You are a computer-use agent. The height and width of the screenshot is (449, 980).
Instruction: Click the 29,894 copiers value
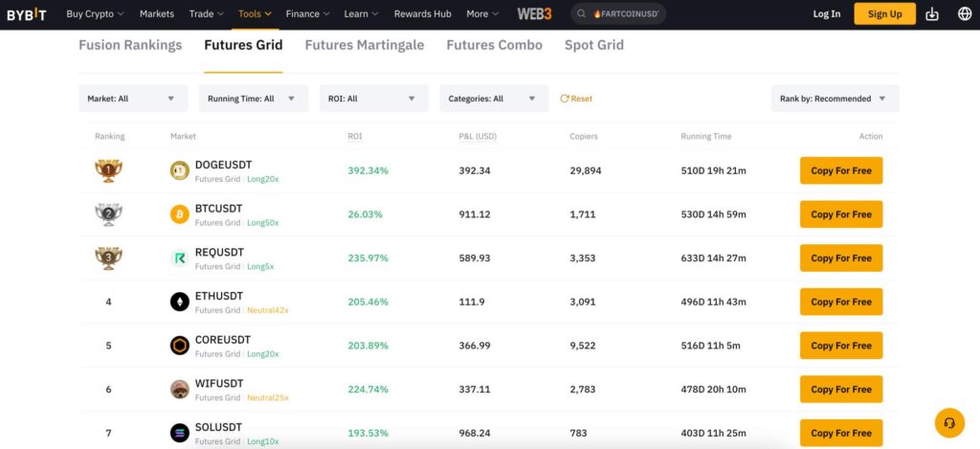(586, 170)
